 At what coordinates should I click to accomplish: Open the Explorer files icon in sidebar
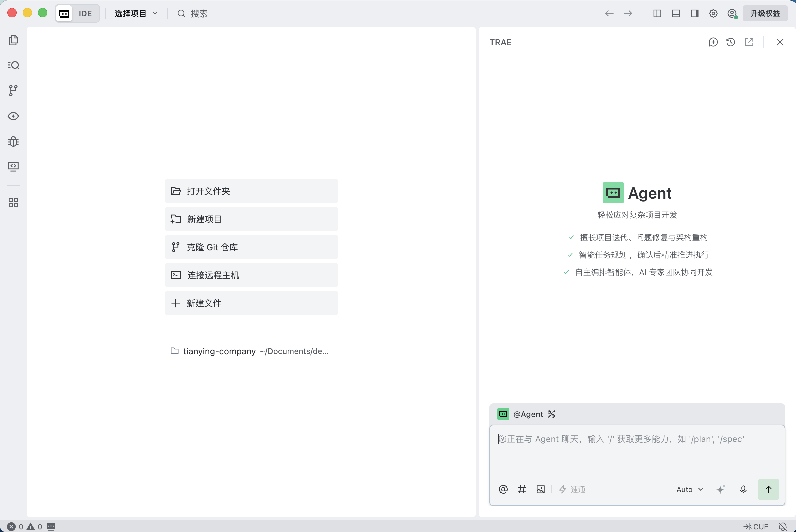13,40
